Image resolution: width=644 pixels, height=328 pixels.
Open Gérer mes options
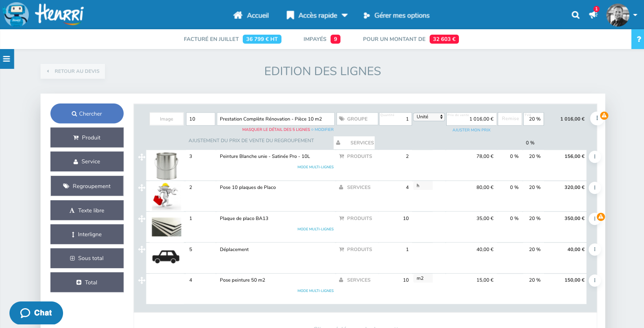click(396, 15)
